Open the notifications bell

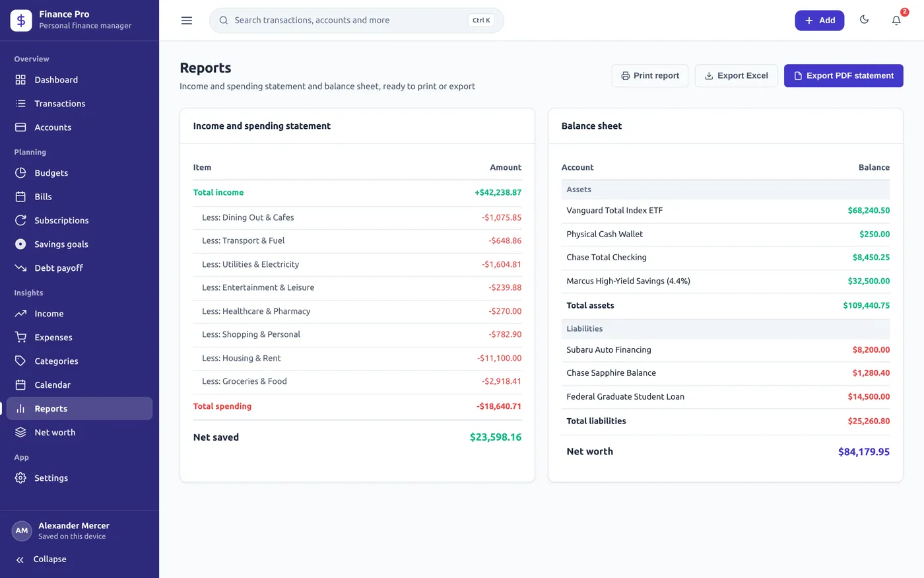point(896,20)
